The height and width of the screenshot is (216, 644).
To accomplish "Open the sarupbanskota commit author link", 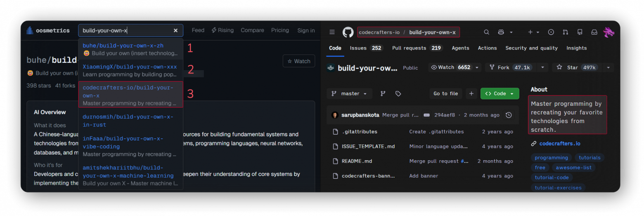I will (360, 115).
